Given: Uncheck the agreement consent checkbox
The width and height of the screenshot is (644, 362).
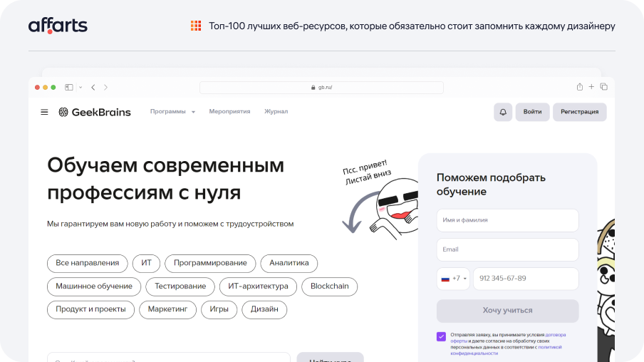Looking at the screenshot, I should (441, 336).
